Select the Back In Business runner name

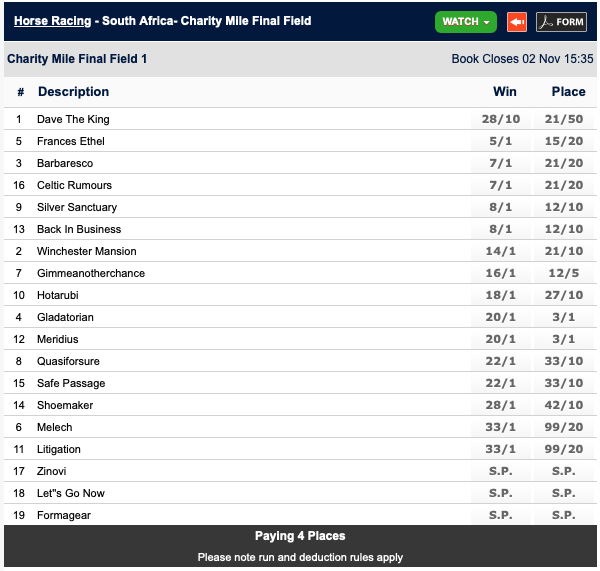(79, 229)
